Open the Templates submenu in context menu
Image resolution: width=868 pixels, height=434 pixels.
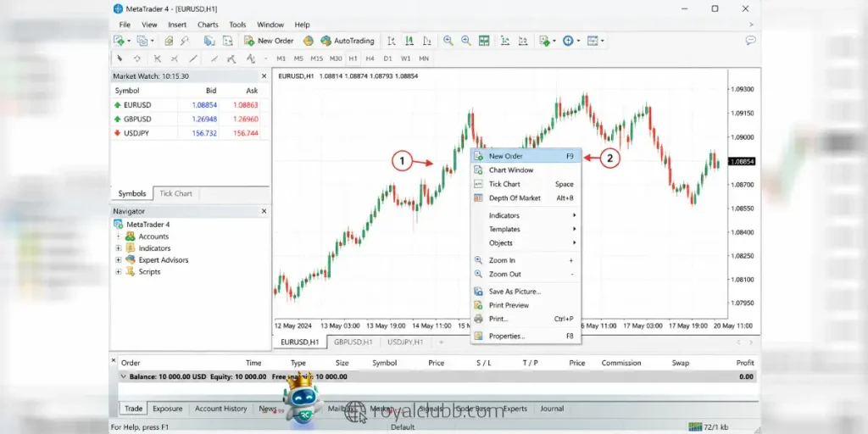click(x=526, y=229)
